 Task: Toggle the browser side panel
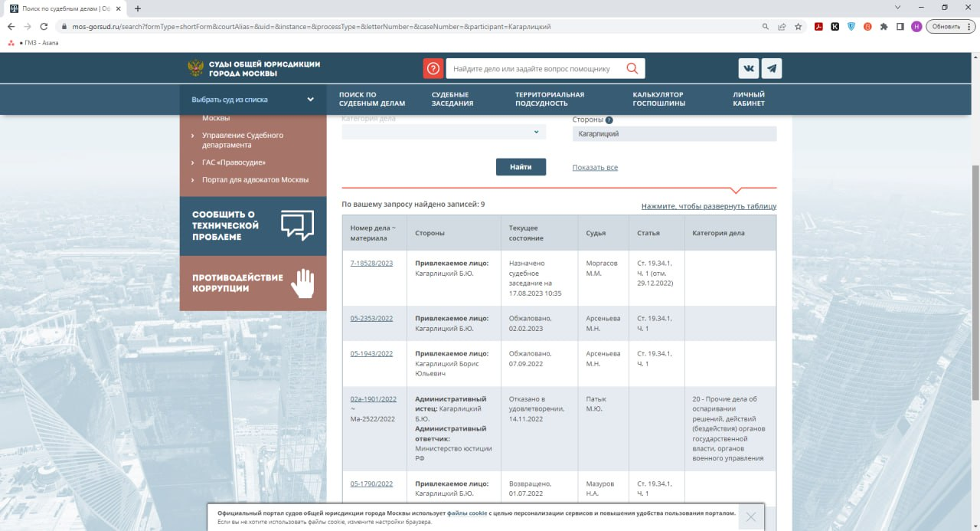point(900,26)
